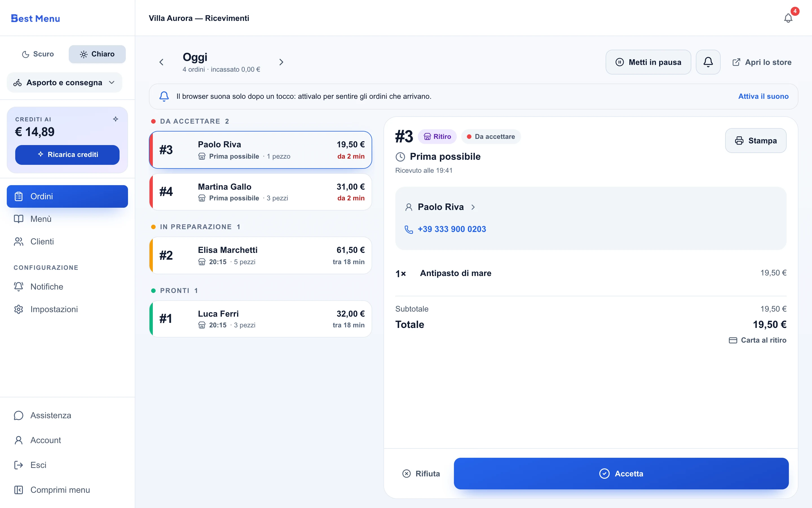This screenshot has height=508, width=812.
Task: Click the card icon beside Carta al ritiro
Action: [x=733, y=340]
